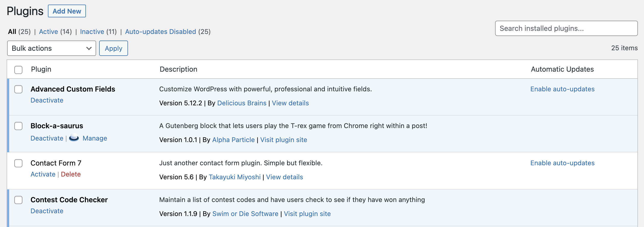
Task: Open Delicious Brains author link
Action: tap(242, 103)
